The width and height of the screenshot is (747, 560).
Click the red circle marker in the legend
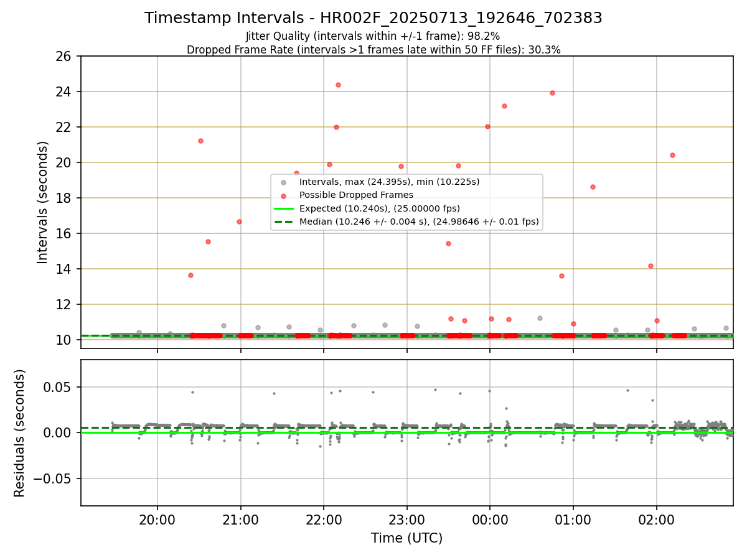(x=283, y=195)
